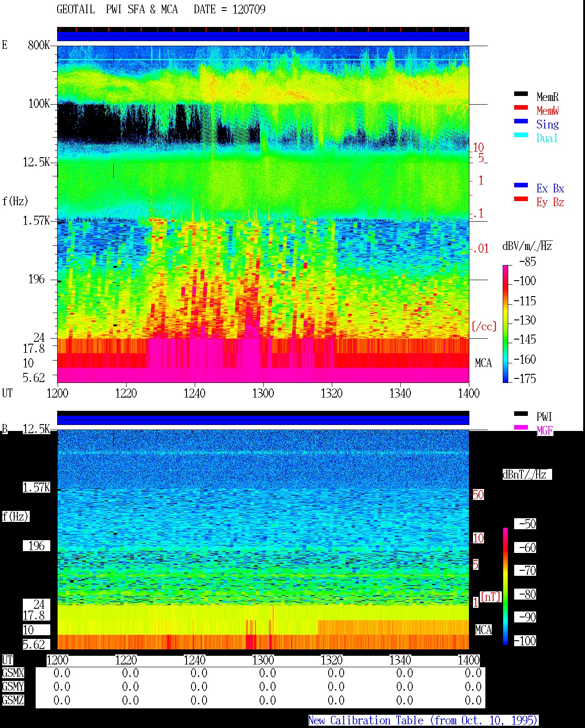Select the cyan Dual legend swatch
The image size is (585, 728).
[x=521, y=135]
